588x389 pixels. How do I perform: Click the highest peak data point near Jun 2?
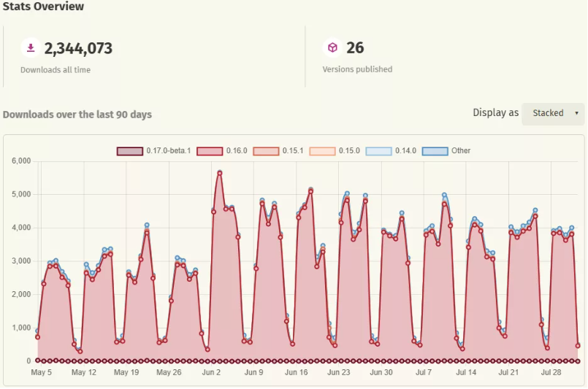click(x=219, y=173)
